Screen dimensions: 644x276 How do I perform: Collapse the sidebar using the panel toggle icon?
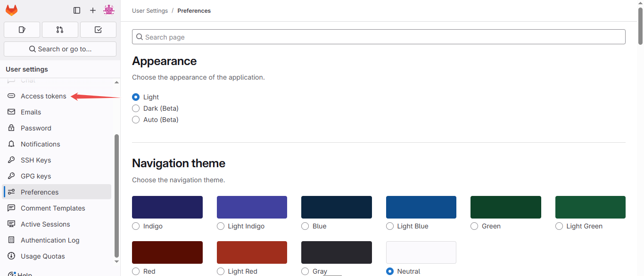(x=77, y=10)
